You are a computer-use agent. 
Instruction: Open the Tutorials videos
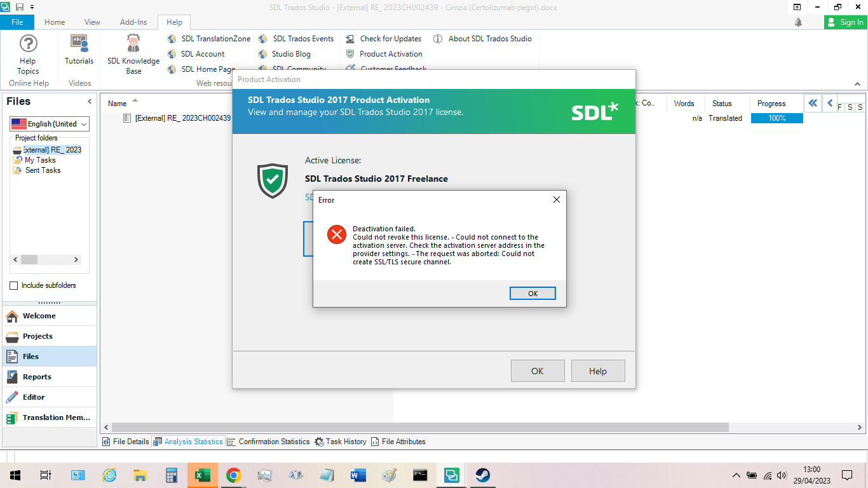click(79, 54)
